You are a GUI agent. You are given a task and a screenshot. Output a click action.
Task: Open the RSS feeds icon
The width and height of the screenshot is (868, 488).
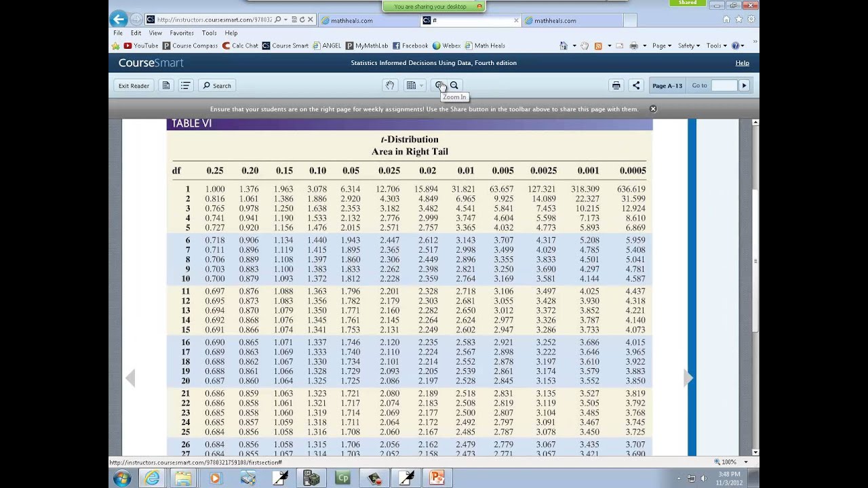[x=598, y=45]
